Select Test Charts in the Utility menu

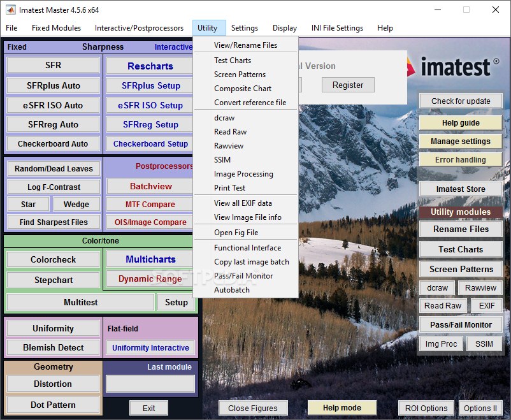click(245, 61)
